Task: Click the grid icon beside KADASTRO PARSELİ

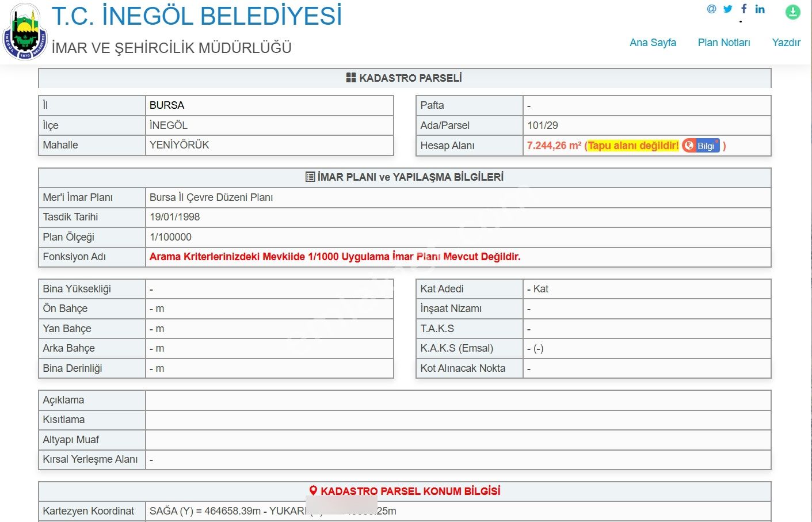Action: (x=350, y=78)
